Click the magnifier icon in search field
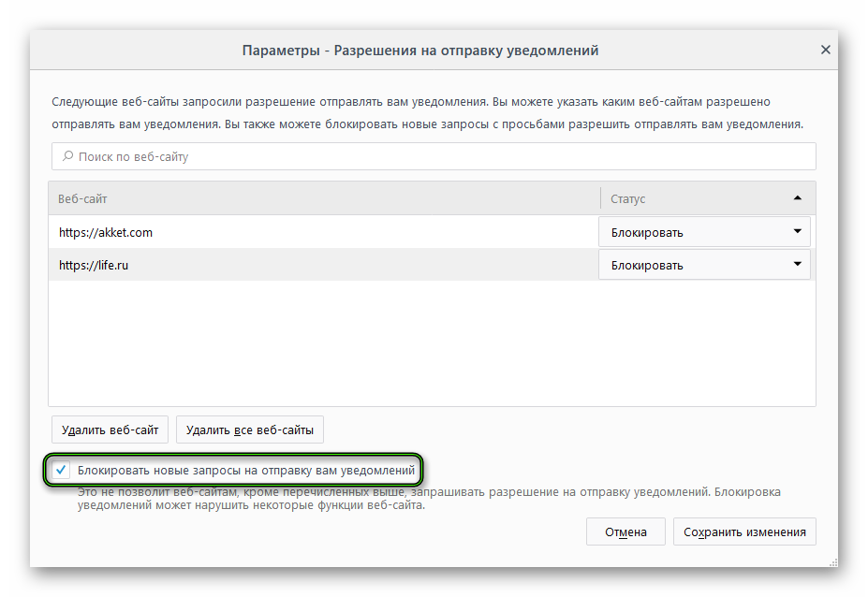Screen dimensions: 868x597 coord(67,156)
